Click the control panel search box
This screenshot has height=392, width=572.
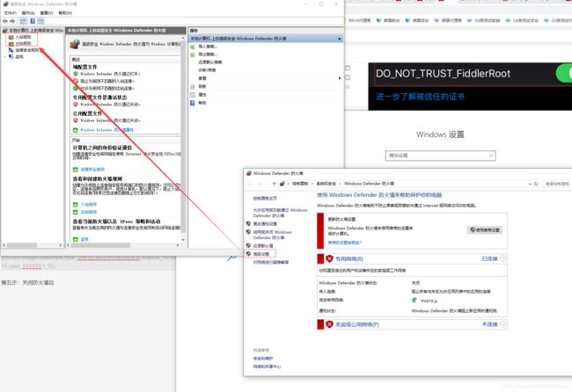click(557, 184)
